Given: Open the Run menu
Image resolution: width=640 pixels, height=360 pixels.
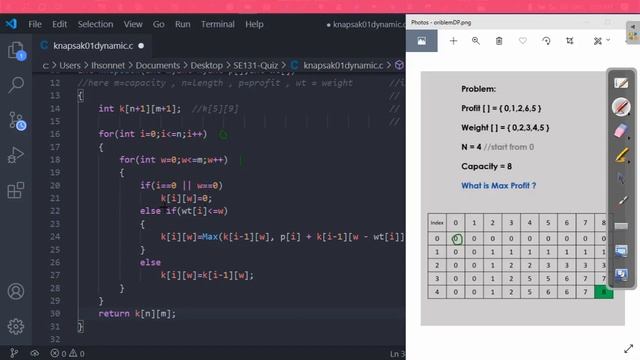Looking at the screenshot, I should 182,24.
